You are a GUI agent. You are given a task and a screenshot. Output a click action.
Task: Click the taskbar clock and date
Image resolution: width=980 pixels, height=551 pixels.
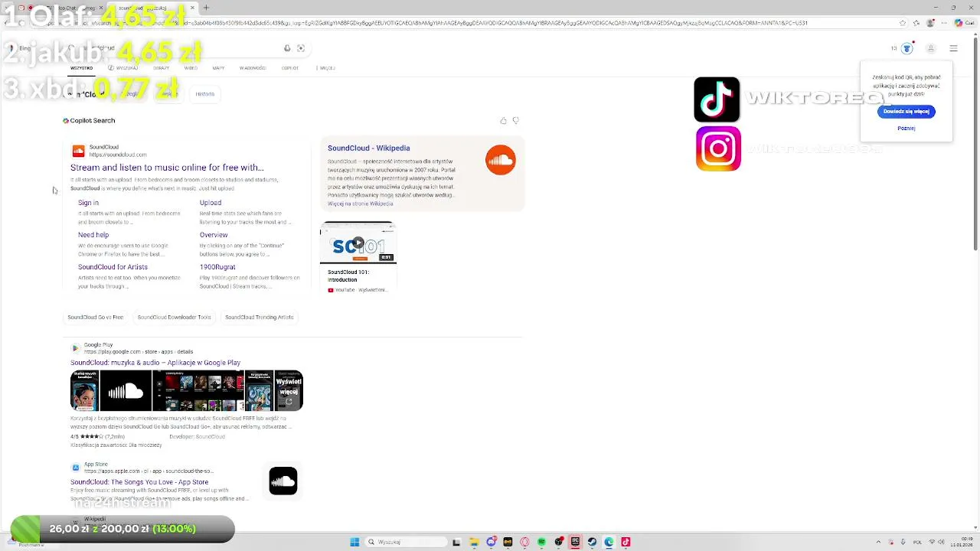pos(961,542)
